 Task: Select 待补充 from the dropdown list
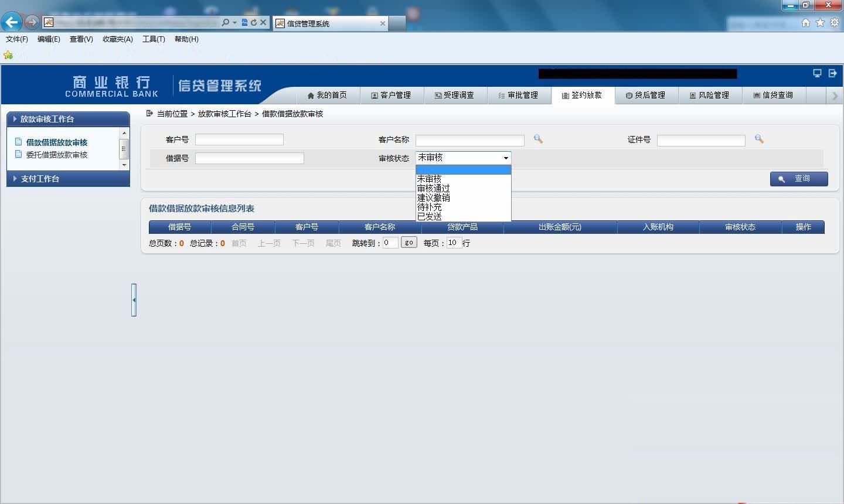464,207
